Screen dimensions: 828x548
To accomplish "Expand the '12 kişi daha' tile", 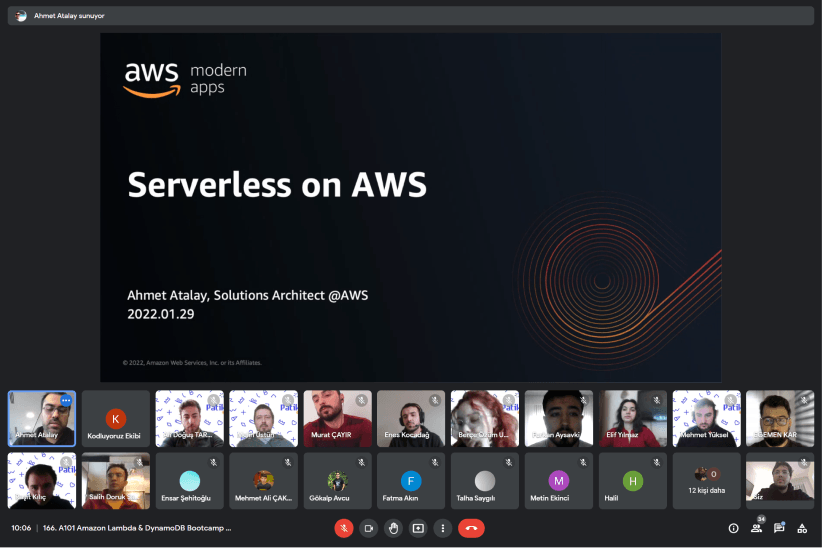I will click(x=706, y=481).
